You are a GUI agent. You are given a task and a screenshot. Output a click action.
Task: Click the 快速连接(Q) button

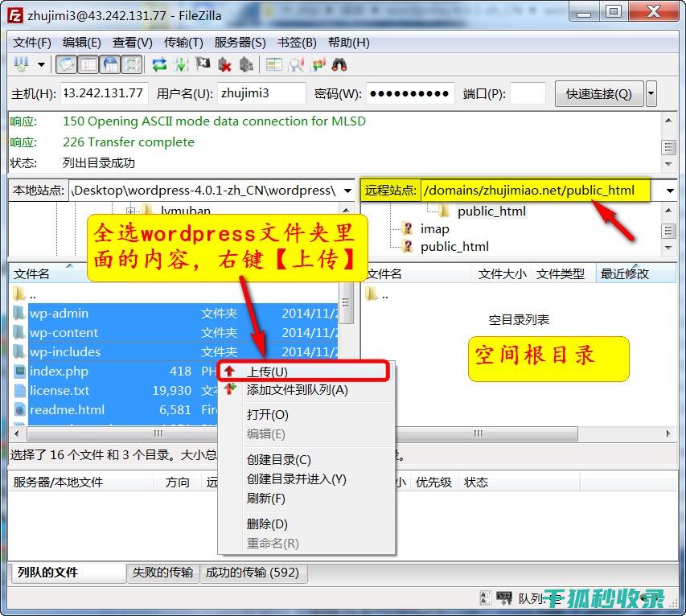coord(599,93)
